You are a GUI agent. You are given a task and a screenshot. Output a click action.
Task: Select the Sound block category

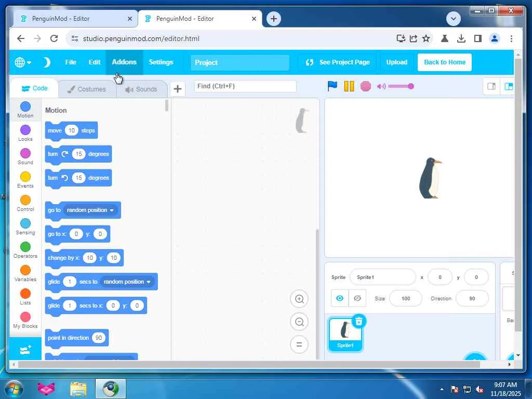(x=25, y=157)
